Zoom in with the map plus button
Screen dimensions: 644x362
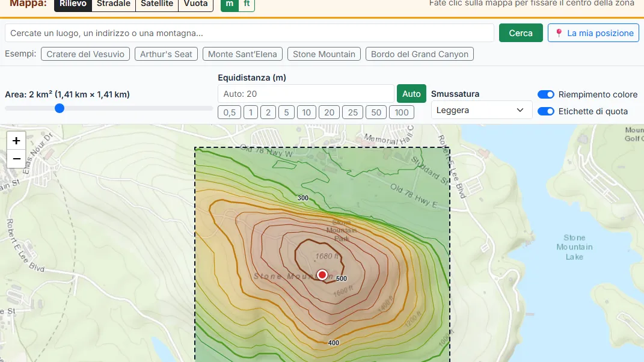click(16, 141)
